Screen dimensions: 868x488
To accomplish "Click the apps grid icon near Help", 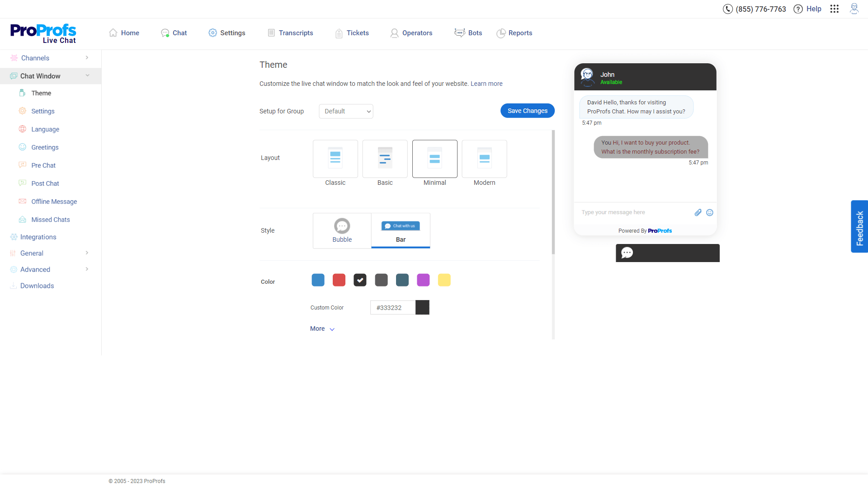I will pos(835,9).
